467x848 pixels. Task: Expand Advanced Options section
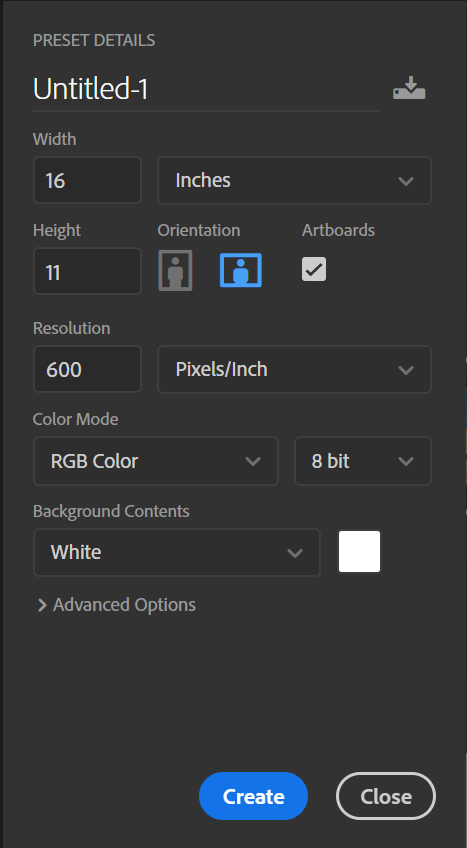point(116,605)
